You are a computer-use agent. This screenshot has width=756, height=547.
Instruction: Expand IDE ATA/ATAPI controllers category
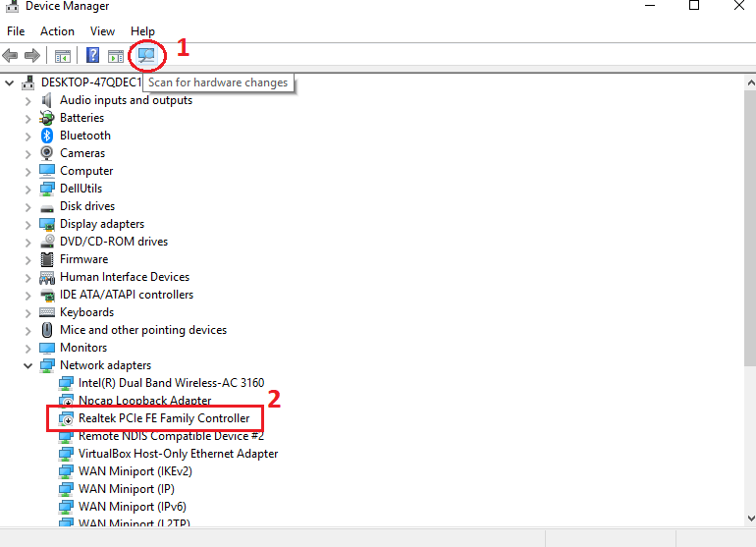coord(27,296)
